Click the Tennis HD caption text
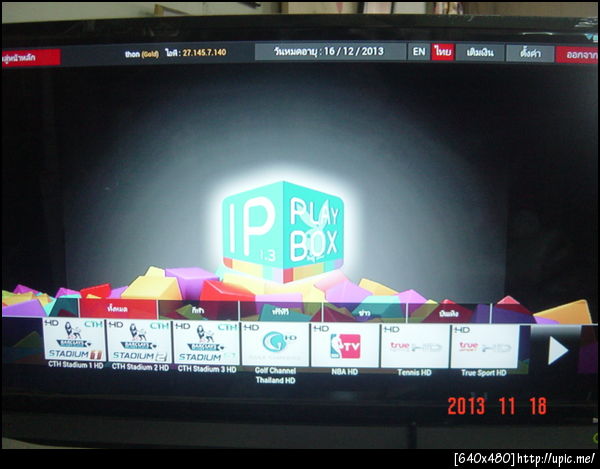 [x=414, y=372]
